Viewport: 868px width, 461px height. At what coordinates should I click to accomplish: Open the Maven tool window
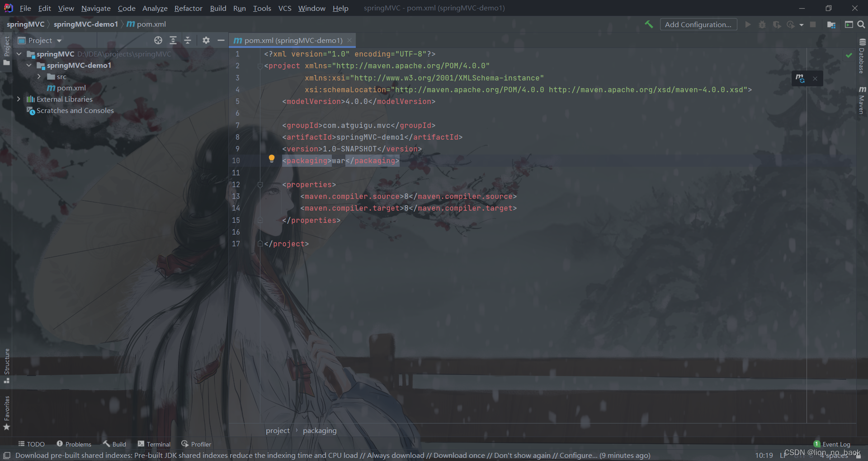[862, 100]
